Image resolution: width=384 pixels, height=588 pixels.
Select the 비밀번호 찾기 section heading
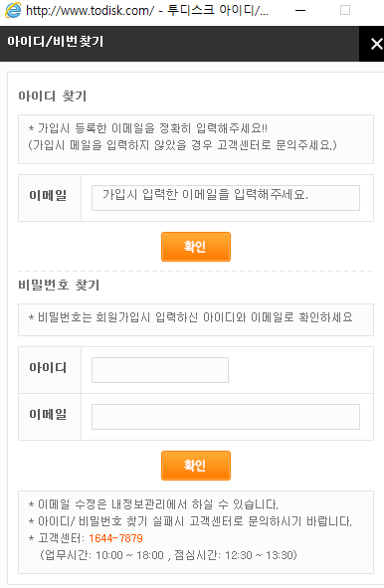pos(59,285)
